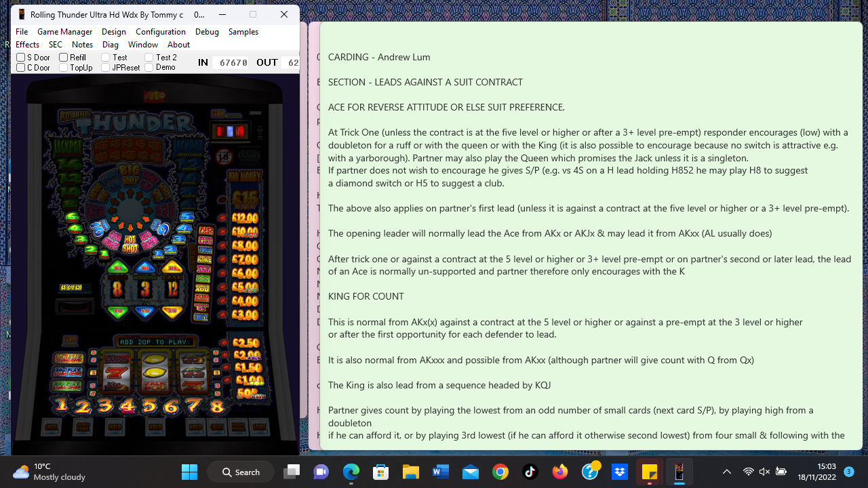Tick the Test 2 checkbox
This screenshot has height=488, width=868.
[149, 58]
